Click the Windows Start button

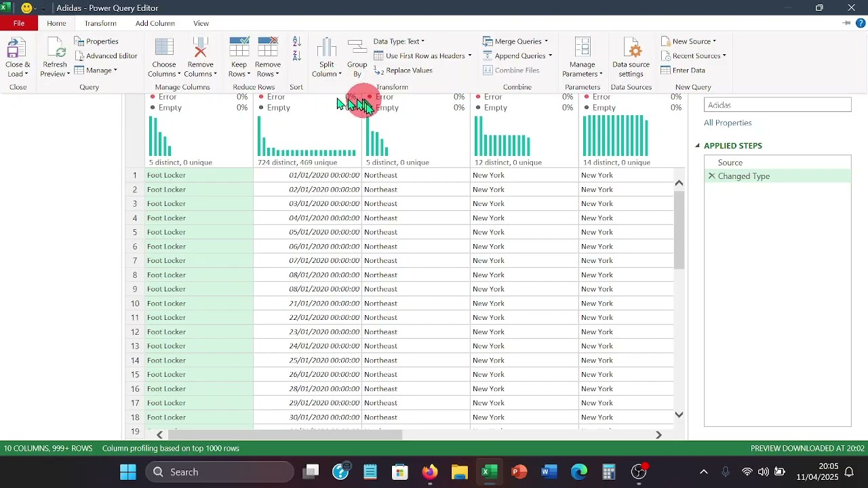click(x=128, y=472)
